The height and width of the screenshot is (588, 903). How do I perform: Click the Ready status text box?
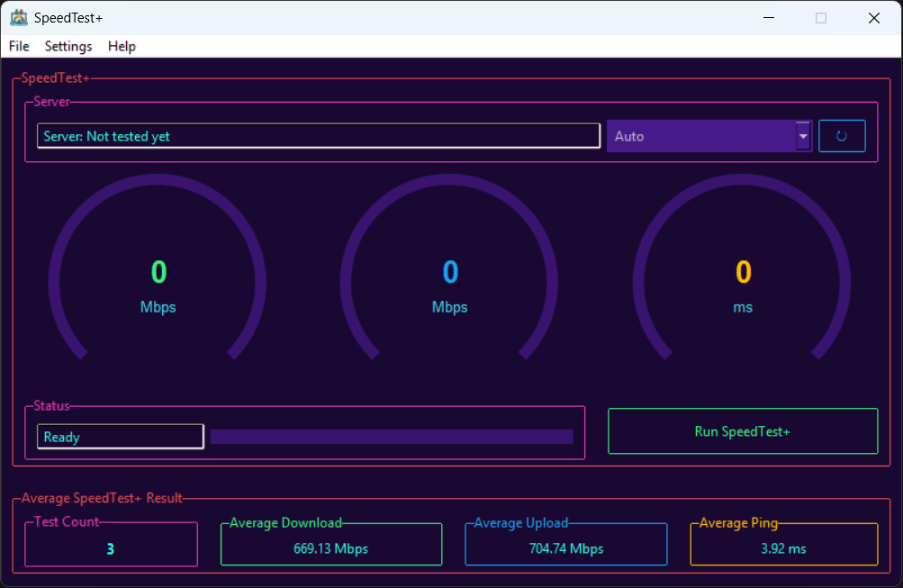(120, 437)
